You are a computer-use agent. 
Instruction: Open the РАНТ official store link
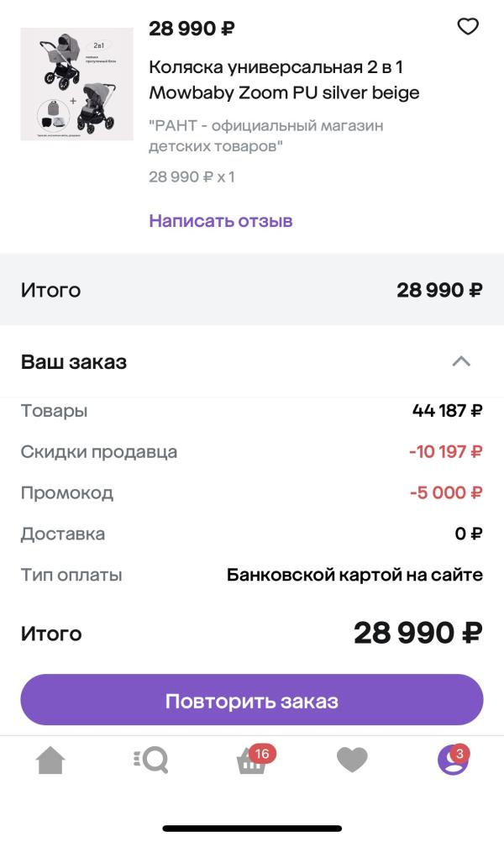[x=265, y=136]
